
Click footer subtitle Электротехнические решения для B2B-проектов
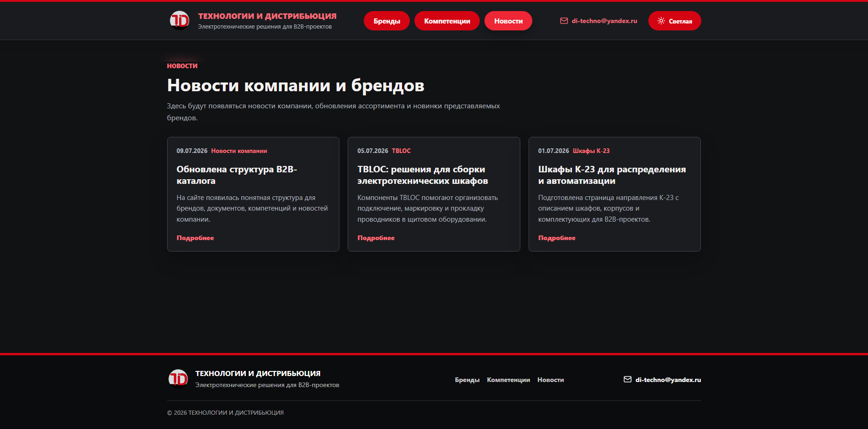coord(267,385)
